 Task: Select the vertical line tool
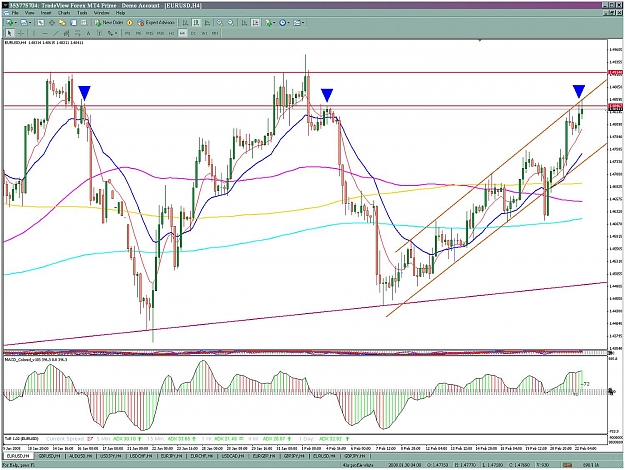click(x=34, y=33)
